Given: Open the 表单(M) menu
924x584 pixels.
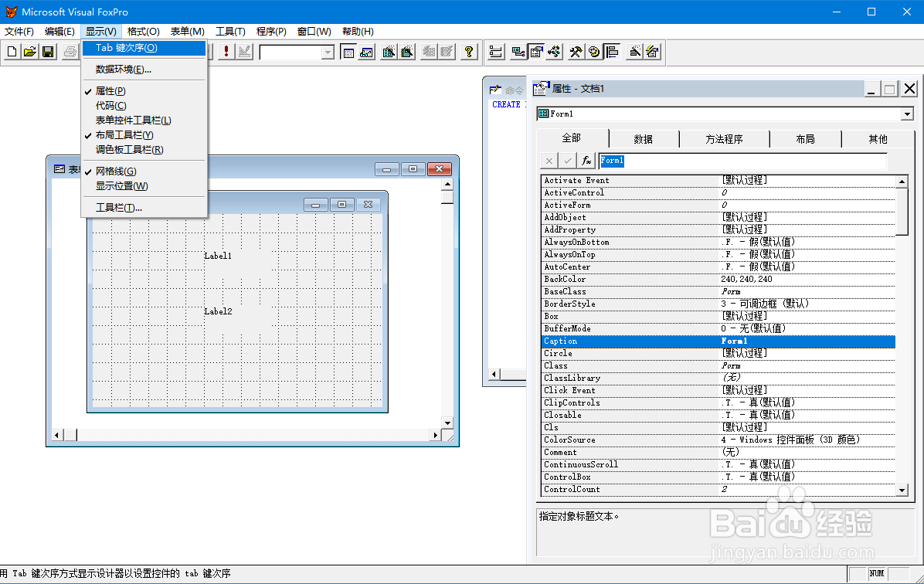Looking at the screenshot, I should click(x=188, y=31).
